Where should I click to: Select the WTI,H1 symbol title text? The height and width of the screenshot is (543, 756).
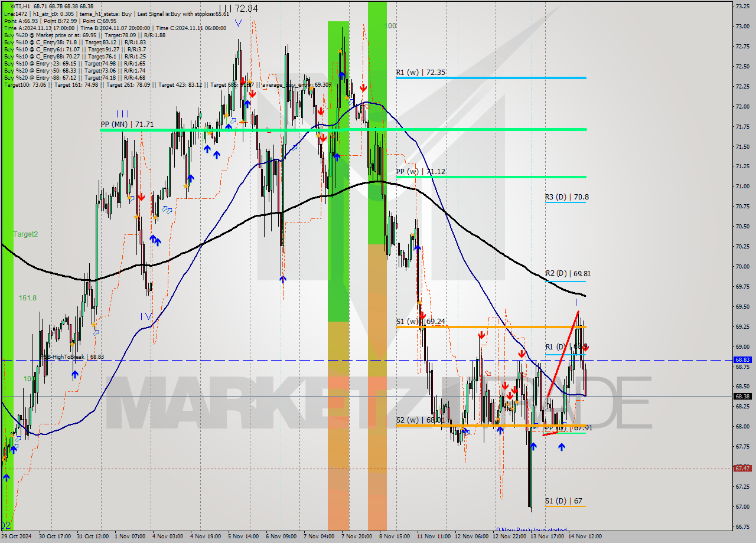pos(21,6)
